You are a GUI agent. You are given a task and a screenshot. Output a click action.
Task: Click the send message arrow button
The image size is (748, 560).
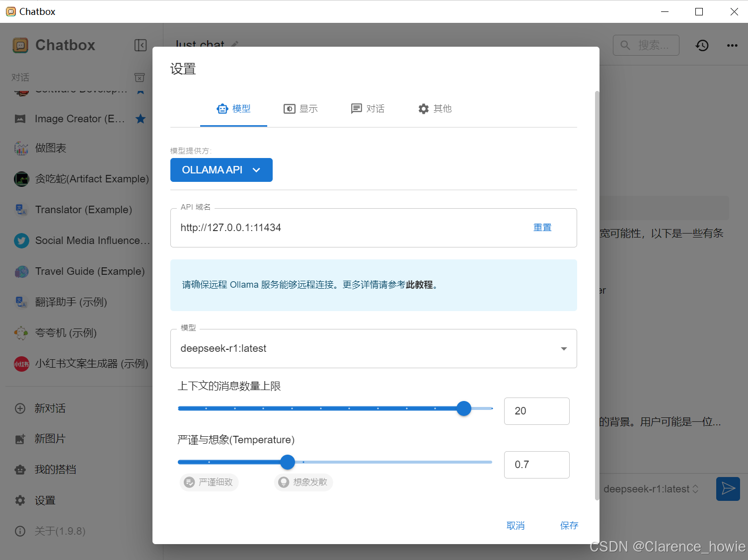(728, 489)
